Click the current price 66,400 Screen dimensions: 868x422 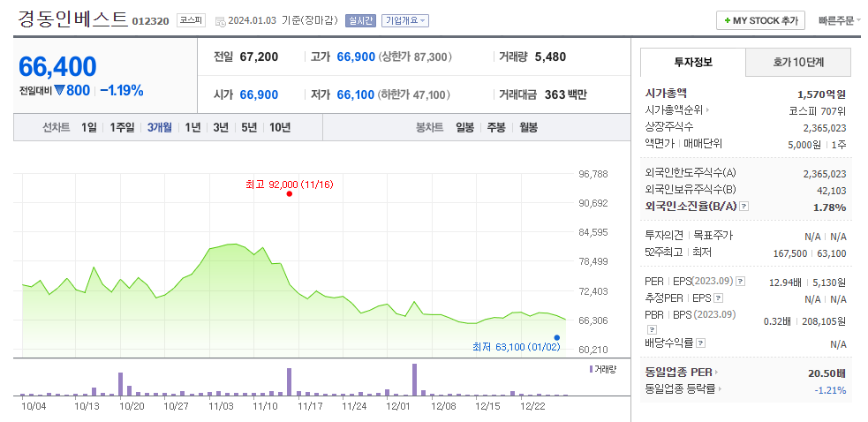[x=57, y=66]
